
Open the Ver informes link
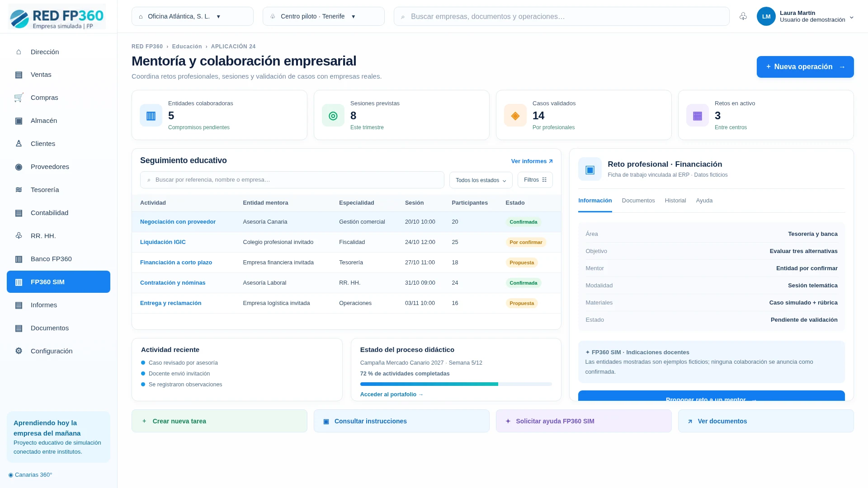[x=532, y=161]
